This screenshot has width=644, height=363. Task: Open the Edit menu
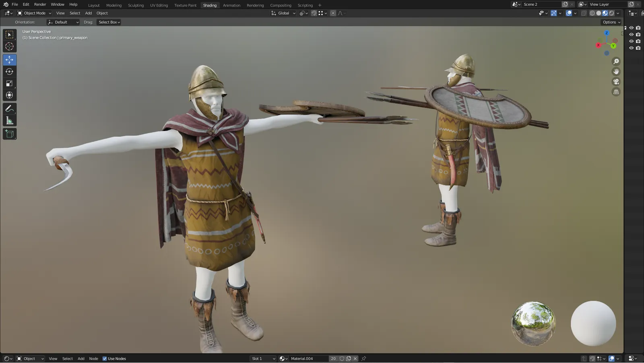[26, 4]
